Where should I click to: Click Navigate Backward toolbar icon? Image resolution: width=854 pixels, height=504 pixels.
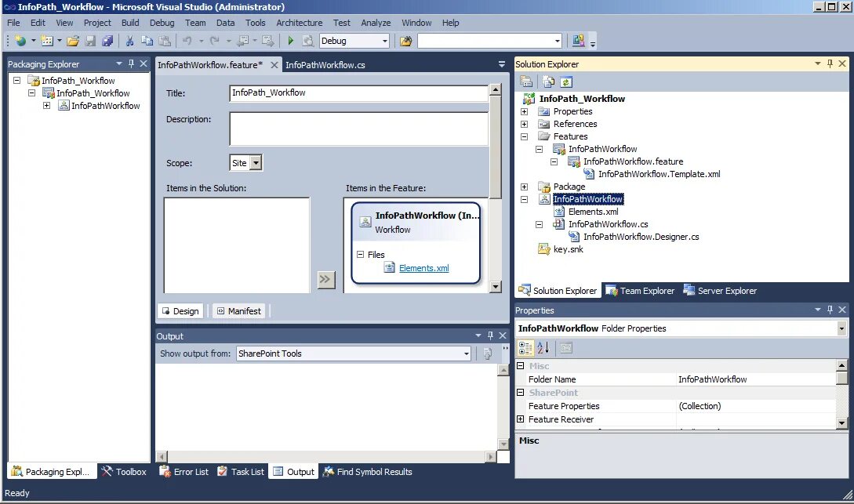click(x=243, y=41)
